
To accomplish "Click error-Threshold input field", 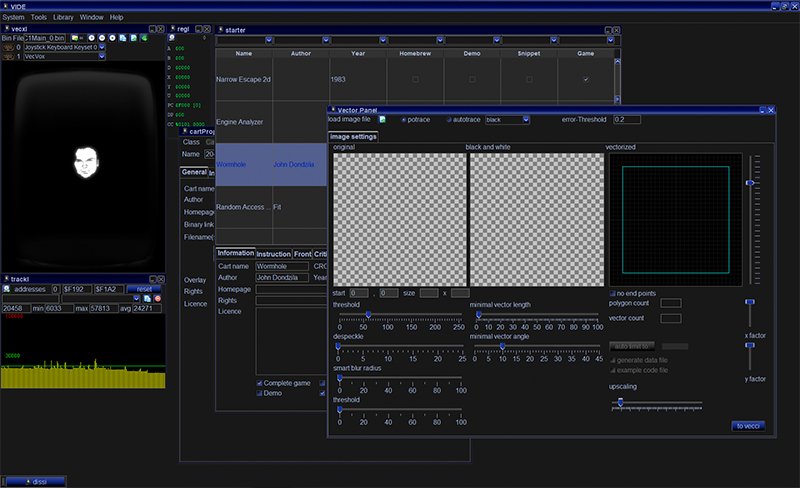I will (x=627, y=119).
